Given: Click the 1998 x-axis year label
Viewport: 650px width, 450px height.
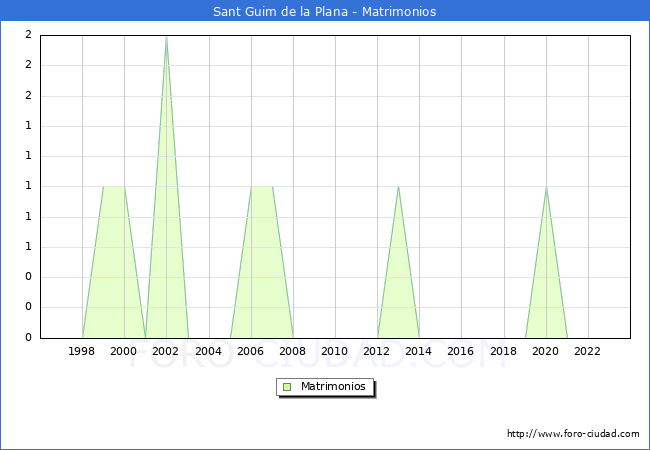Looking at the screenshot, I should tap(82, 351).
